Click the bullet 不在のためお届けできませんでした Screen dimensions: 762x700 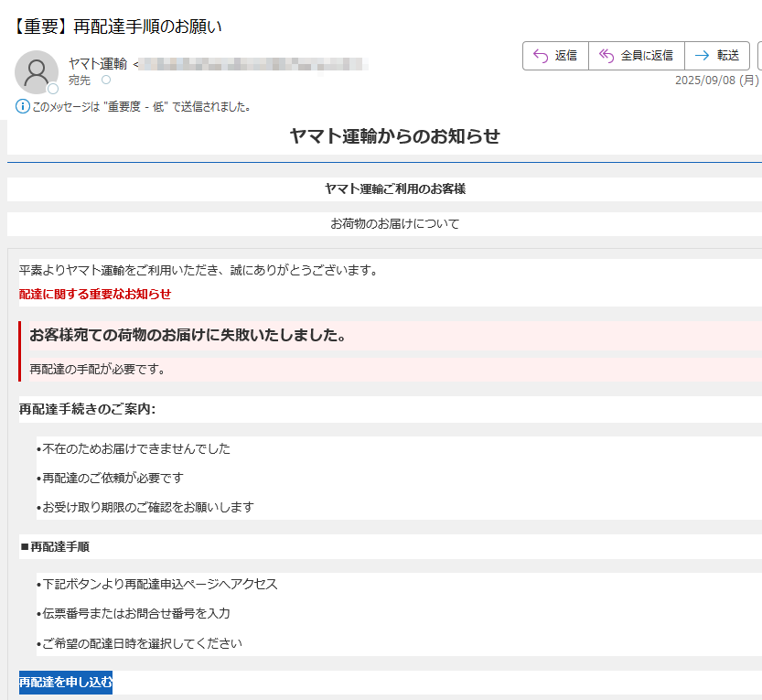coord(134,448)
